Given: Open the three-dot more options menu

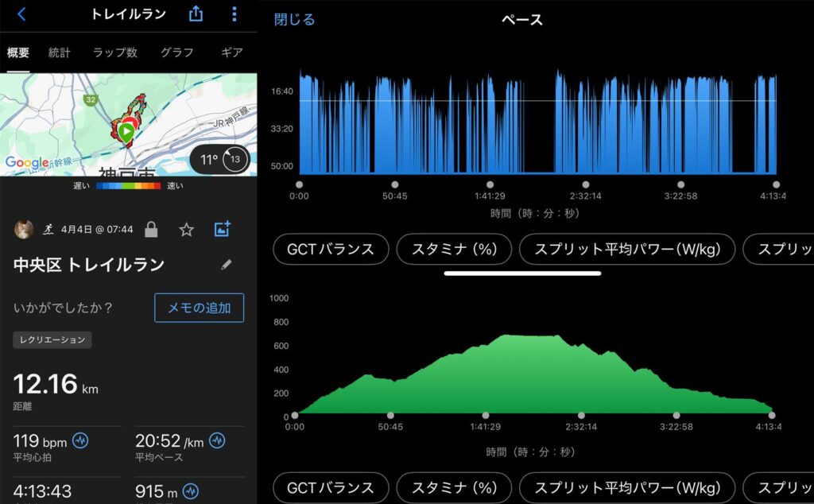Looking at the screenshot, I should point(234,14).
